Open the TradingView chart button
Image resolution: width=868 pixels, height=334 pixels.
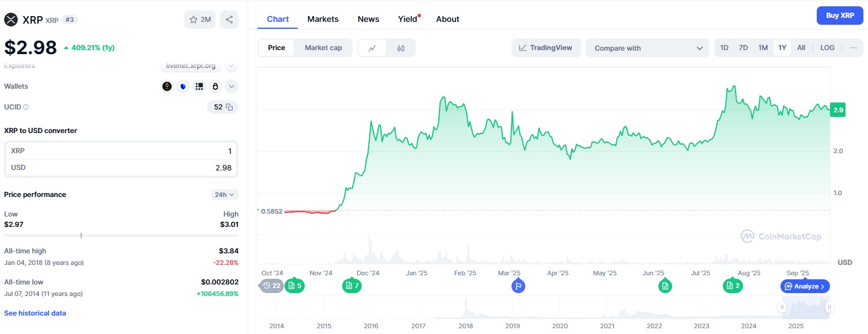pos(545,48)
